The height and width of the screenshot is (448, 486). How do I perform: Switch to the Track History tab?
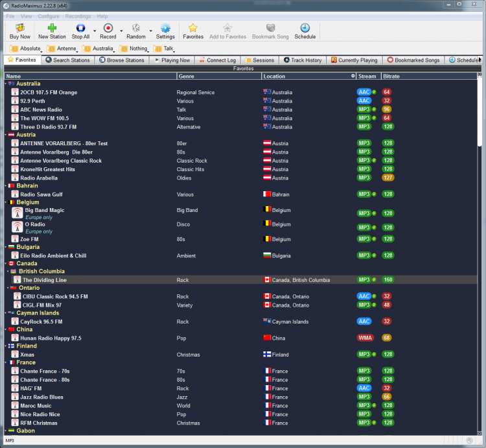[303, 60]
